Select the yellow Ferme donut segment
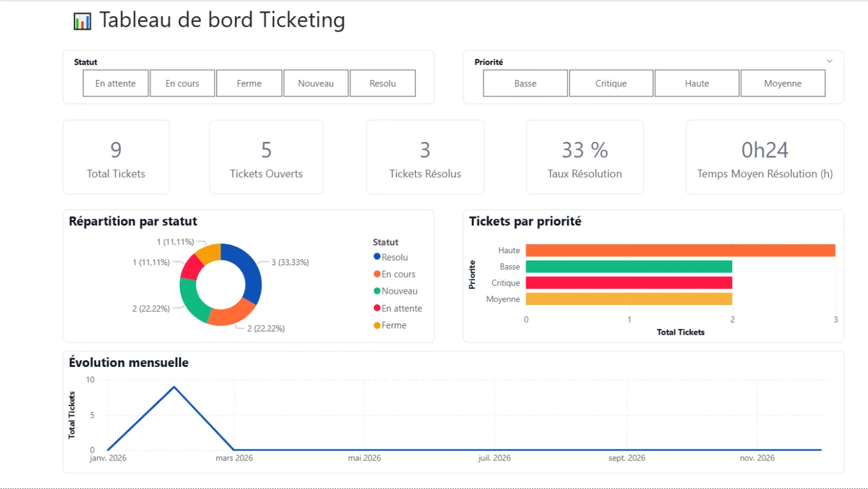This screenshot has height=489, width=868. pos(210,252)
